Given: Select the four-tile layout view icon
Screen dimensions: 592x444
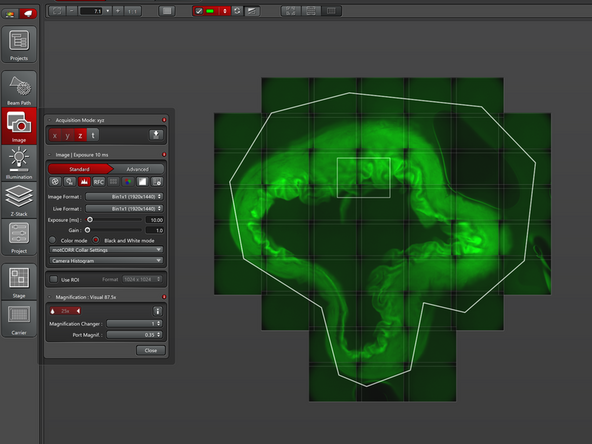Looking at the screenshot, I should pyautogui.click(x=290, y=11).
